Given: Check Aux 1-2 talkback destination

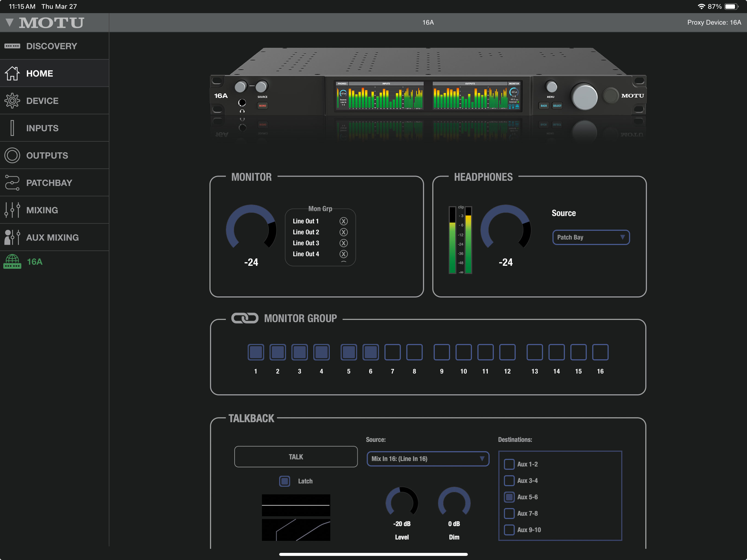Looking at the screenshot, I should coord(509,464).
